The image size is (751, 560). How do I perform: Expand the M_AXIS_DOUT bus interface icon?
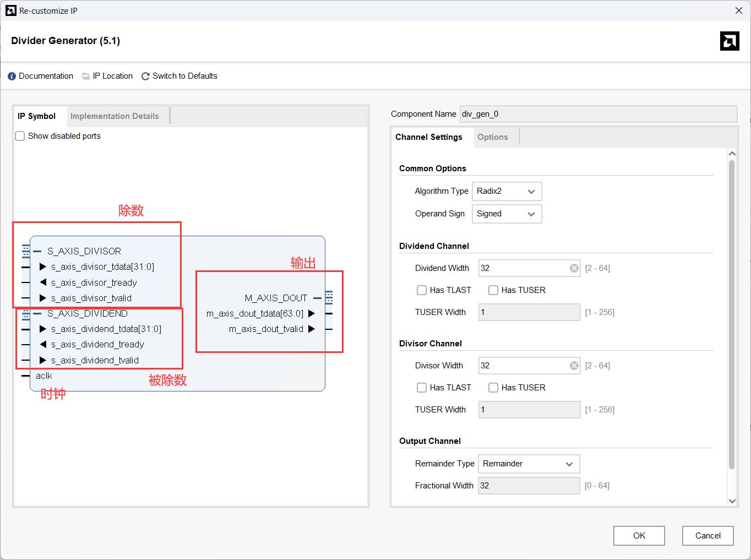click(329, 298)
